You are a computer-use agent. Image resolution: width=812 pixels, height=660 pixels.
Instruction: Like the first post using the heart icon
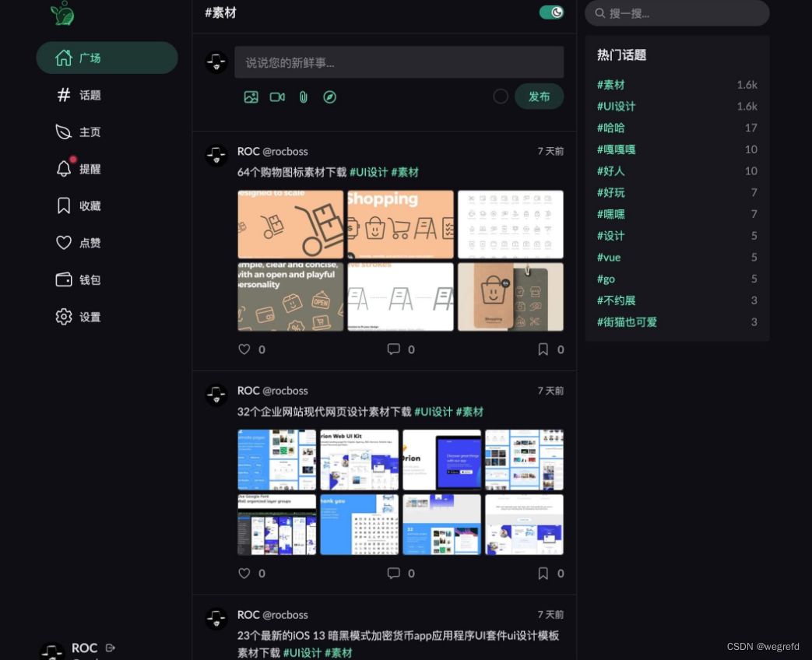(244, 349)
